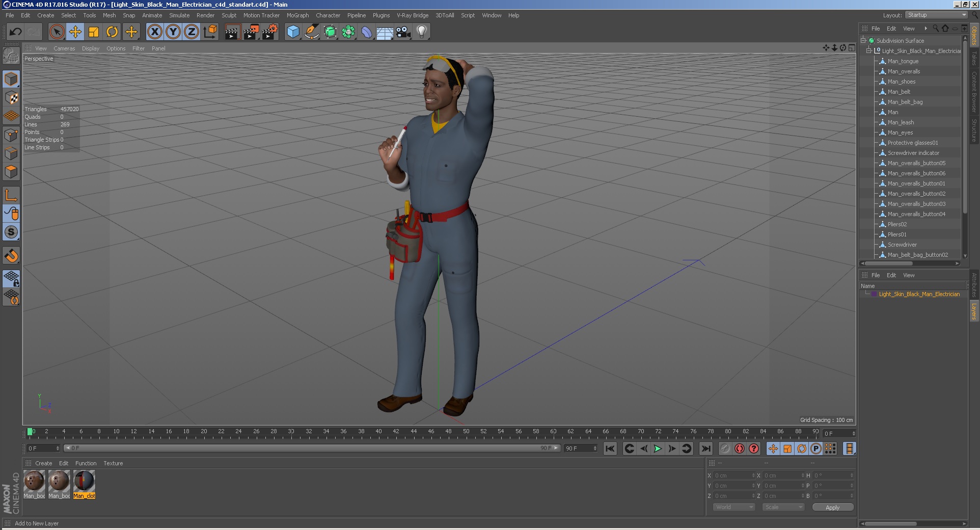
Task: Toggle coordinate system icon
Action: [210, 32]
